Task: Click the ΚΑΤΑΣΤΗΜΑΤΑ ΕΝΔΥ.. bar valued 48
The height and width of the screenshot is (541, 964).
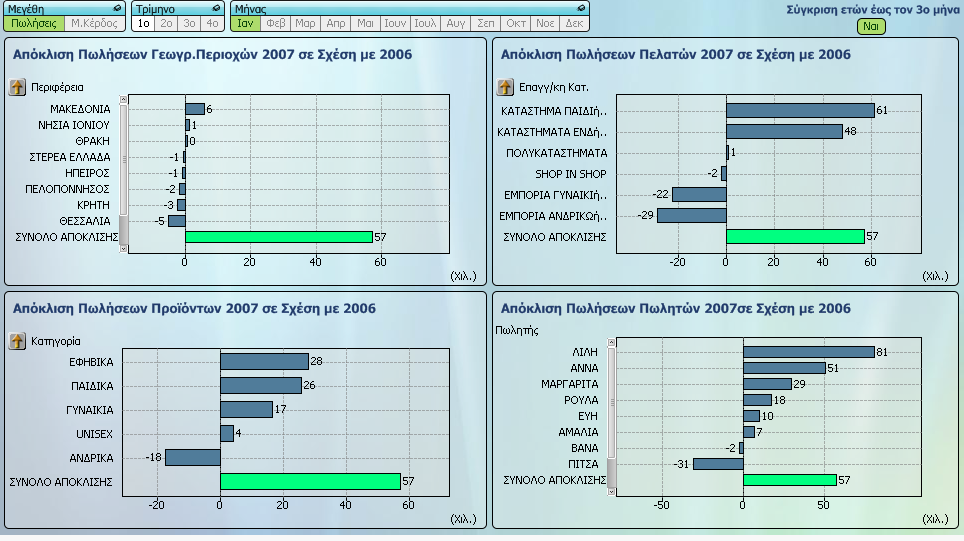Action: point(784,132)
